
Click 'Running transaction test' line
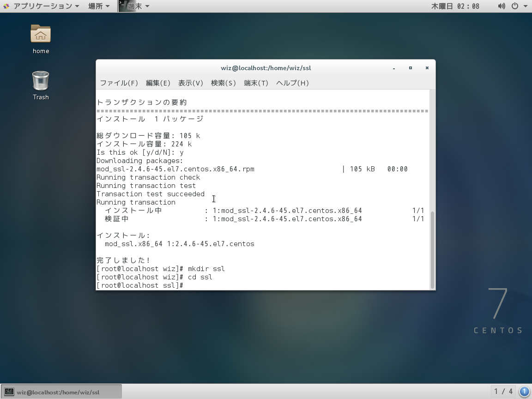tap(146, 186)
